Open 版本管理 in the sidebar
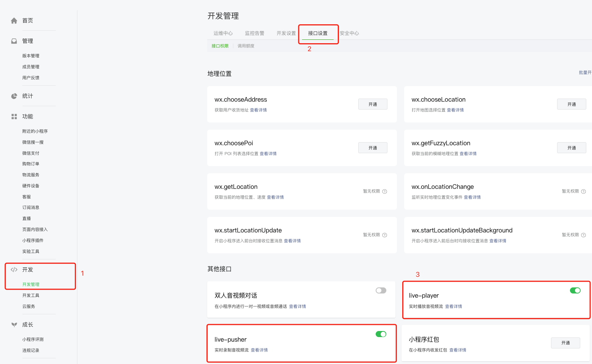The width and height of the screenshot is (592, 364). point(31,56)
